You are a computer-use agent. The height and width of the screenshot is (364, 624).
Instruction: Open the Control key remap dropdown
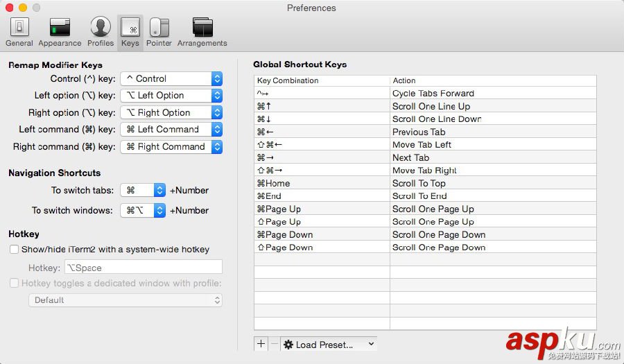coord(171,79)
